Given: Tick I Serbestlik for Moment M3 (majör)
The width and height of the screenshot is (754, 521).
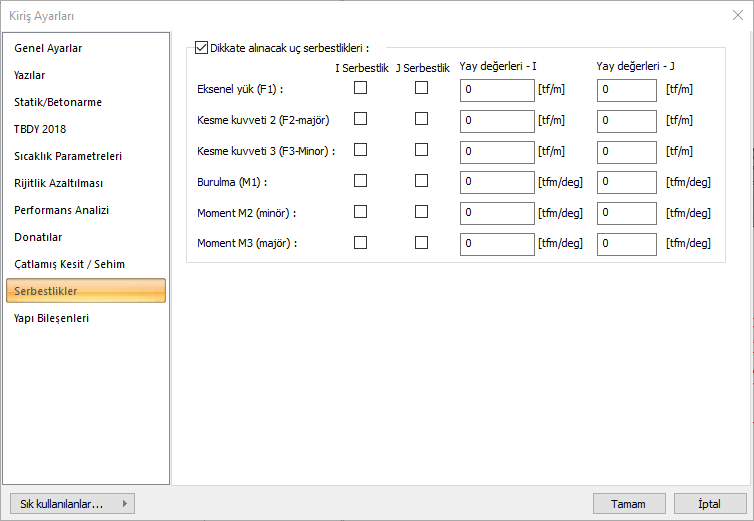Looking at the screenshot, I should click(361, 242).
